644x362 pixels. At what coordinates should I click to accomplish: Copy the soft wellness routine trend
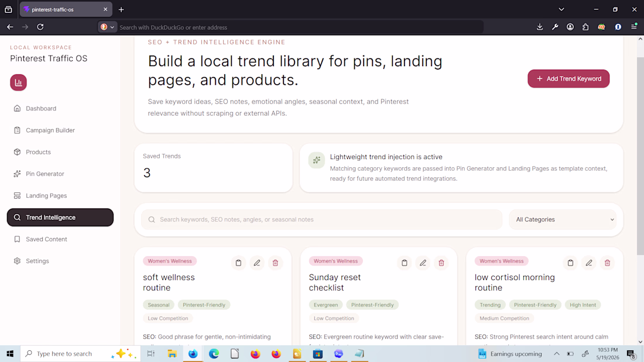[x=239, y=263]
